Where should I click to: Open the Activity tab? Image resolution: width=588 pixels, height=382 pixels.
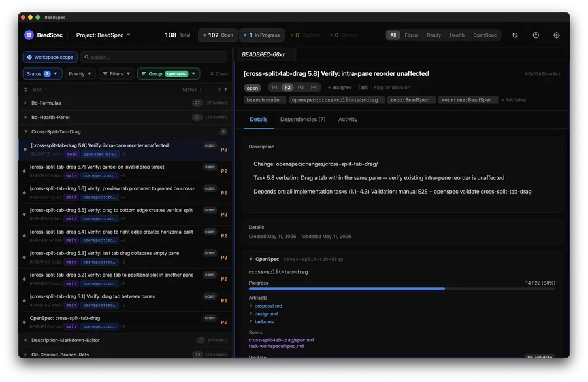click(x=348, y=120)
